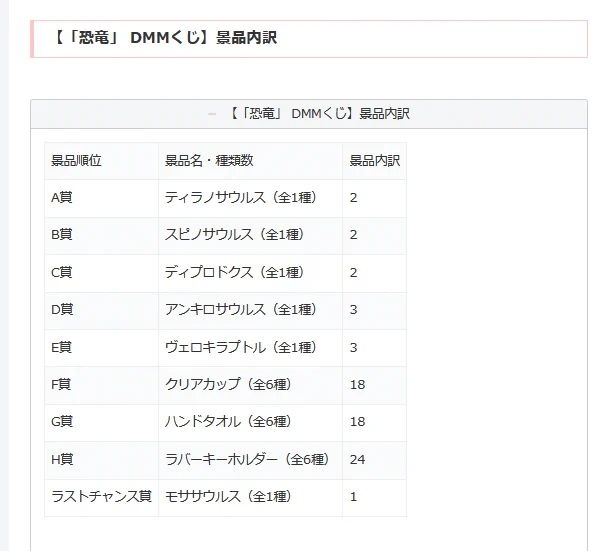
Task: Select the F賞 cell
Action: (102, 385)
